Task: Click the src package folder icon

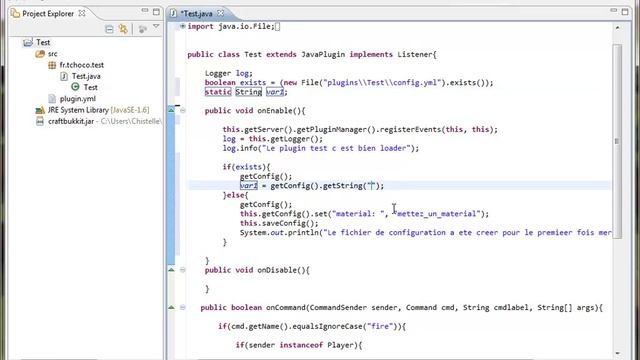Action: point(40,54)
